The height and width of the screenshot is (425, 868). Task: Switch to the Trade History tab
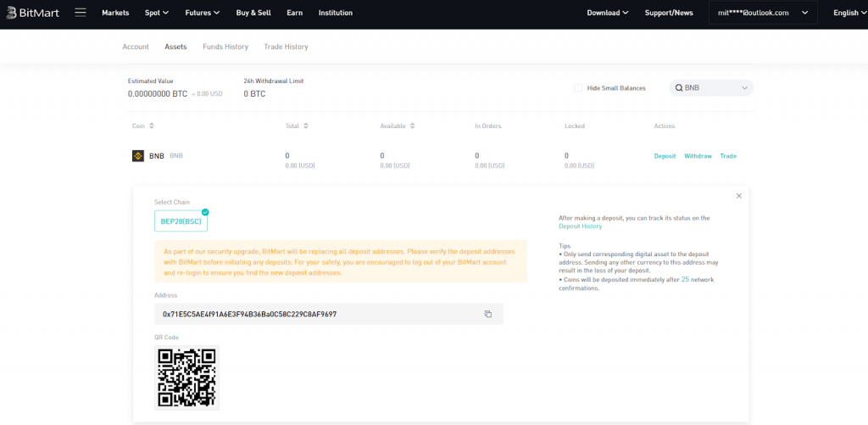pyautogui.click(x=286, y=47)
